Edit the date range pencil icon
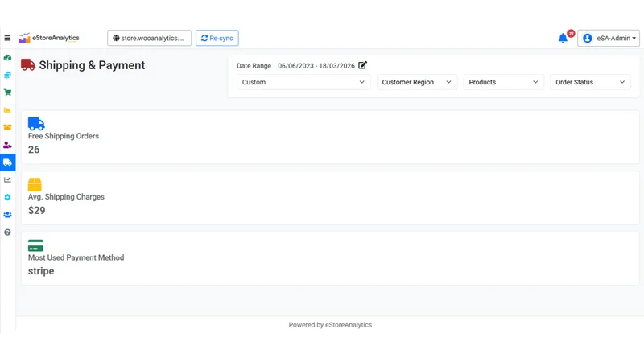 pyautogui.click(x=362, y=65)
